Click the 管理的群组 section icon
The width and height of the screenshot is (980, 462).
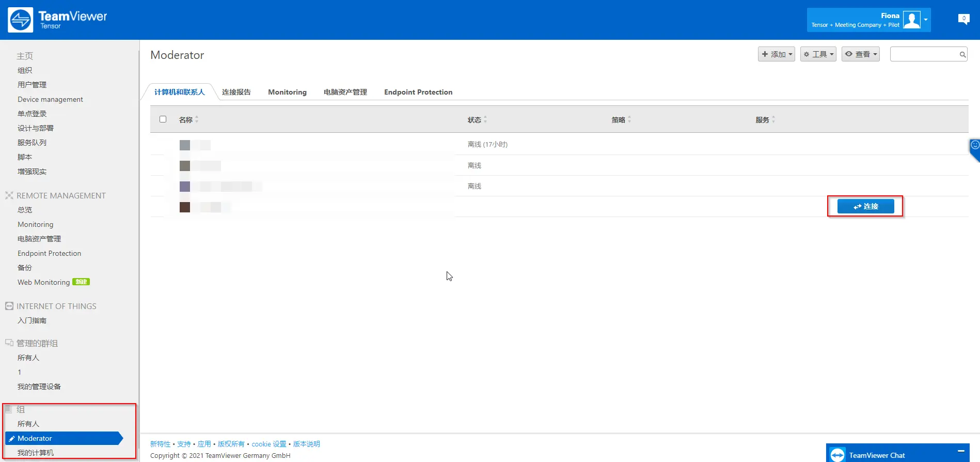(9, 343)
